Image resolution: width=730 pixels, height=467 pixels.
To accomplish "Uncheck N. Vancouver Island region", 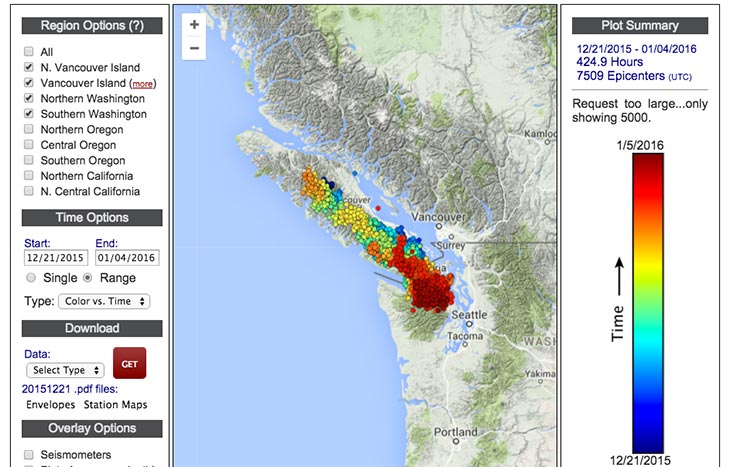I will point(29,67).
